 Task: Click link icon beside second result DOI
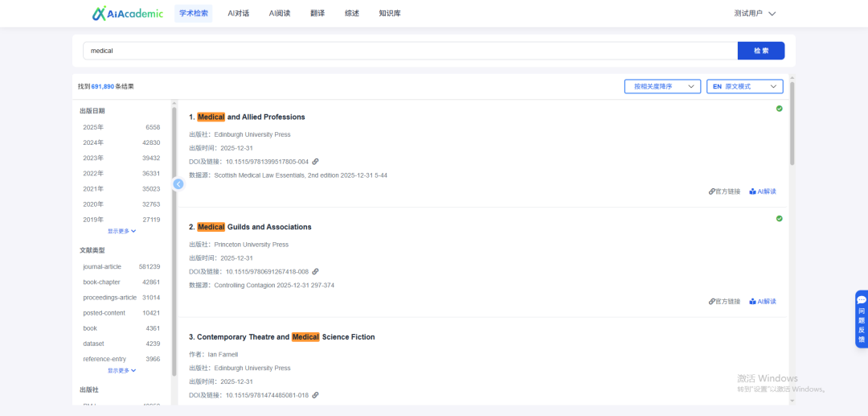[316, 272]
